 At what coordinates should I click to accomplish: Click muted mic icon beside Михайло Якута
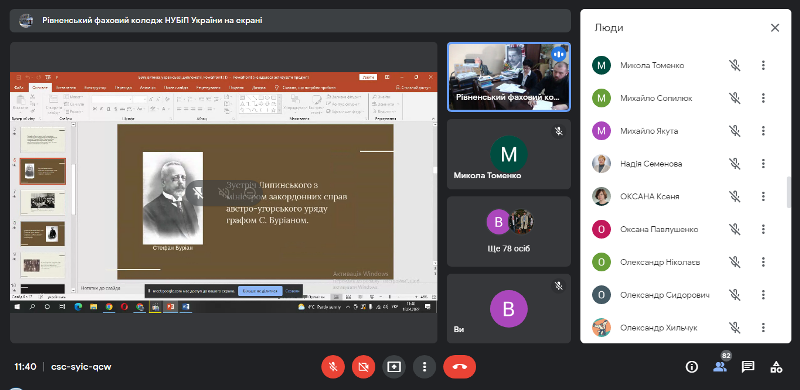click(x=734, y=131)
